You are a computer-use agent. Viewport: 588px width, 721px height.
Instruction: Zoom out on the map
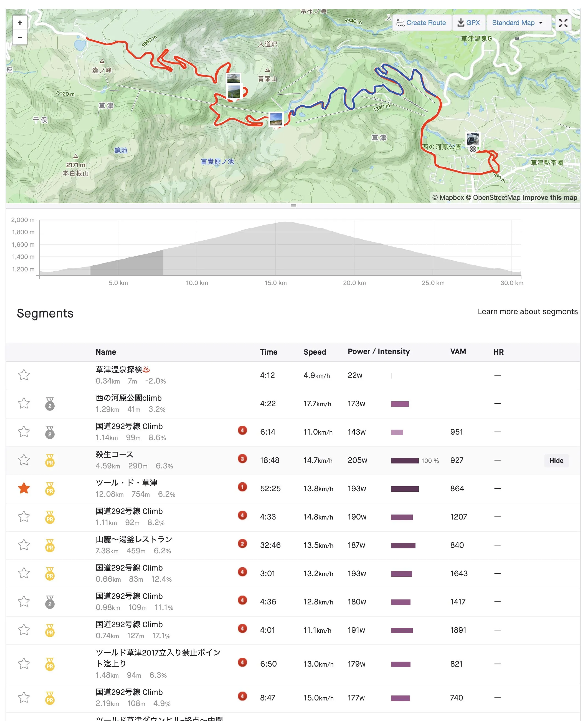20,37
